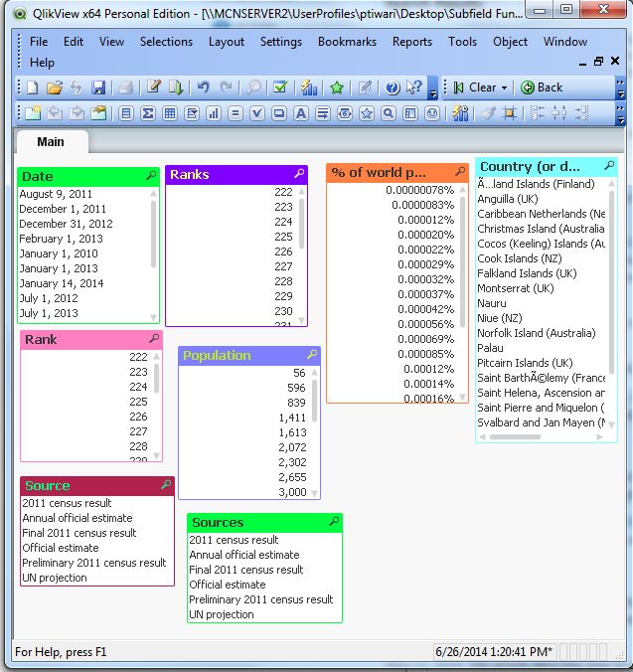Screen dimensions: 633x672
Task: Select population value 1,411
Action: [244, 418]
